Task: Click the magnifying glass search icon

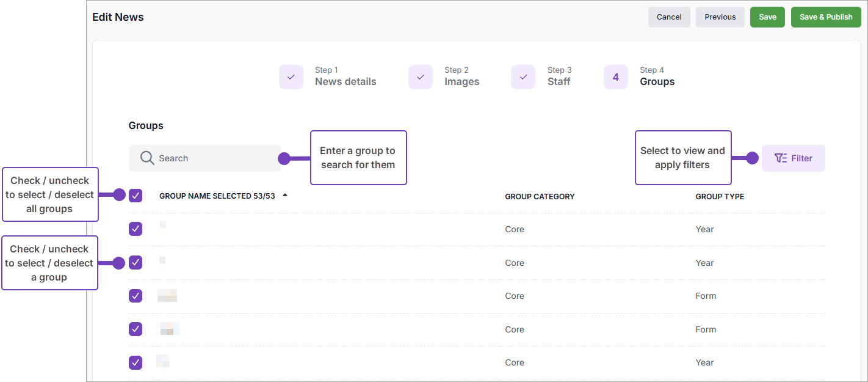Action: (x=147, y=158)
